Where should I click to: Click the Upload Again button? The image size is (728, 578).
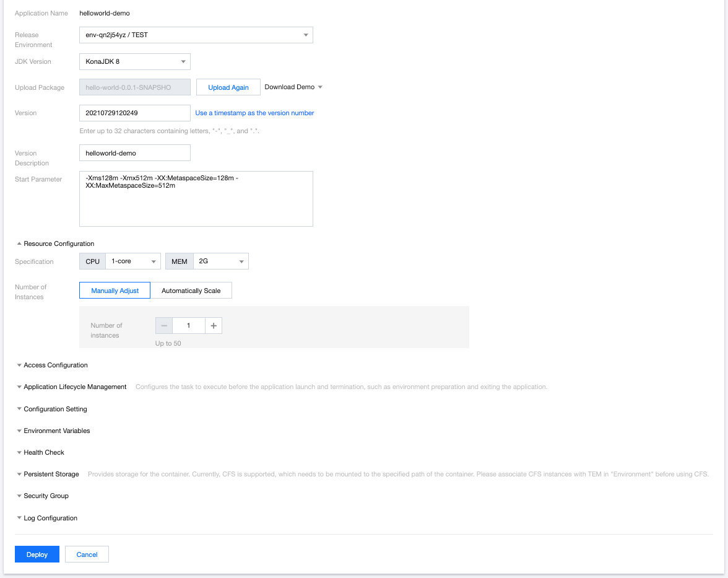click(x=228, y=87)
